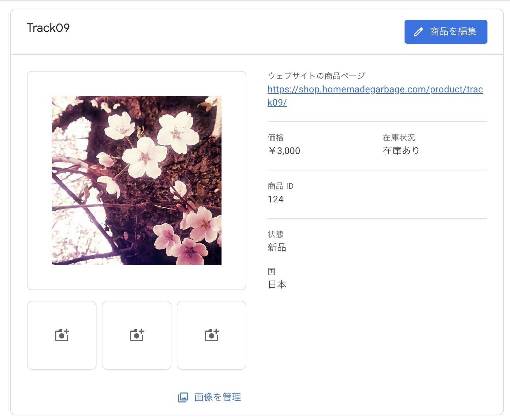
Task: Click the cherry blossom product thumbnail
Action: (x=136, y=180)
